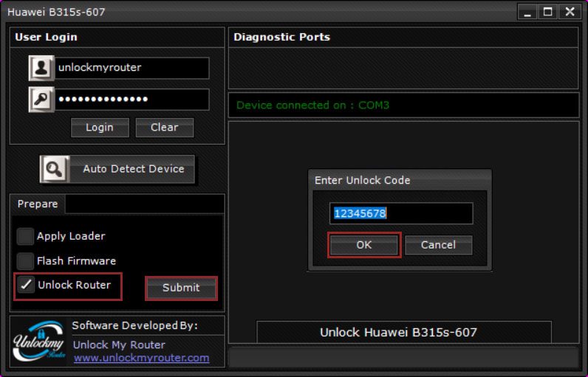
Task: Start Auto Detect Device
Action: tap(117, 169)
